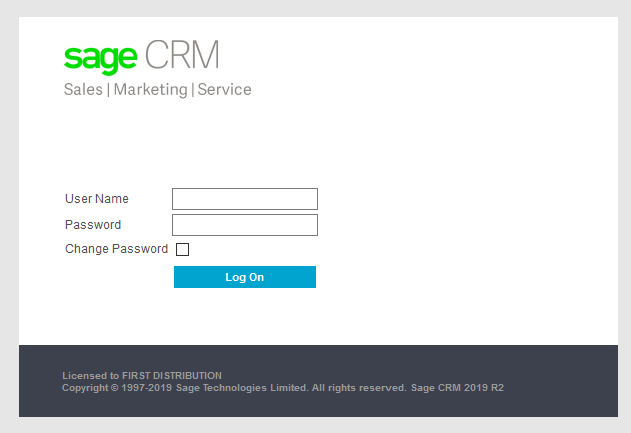Click the green sage logo wordmark
Image resolution: width=631 pixels, height=433 pixels.
coord(99,57)
